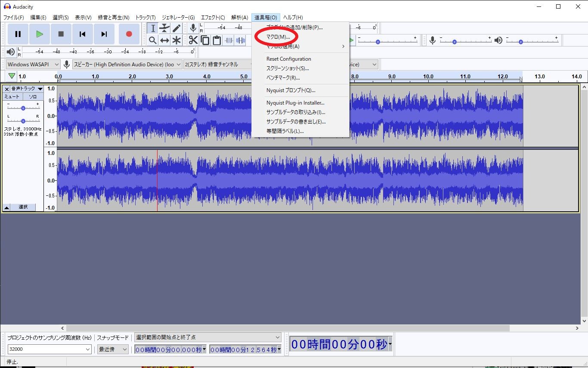Adjust the playback volume slider in mixer toolbar
The width and height of the screenshot is (588, 368).
[x=532, y=41]
